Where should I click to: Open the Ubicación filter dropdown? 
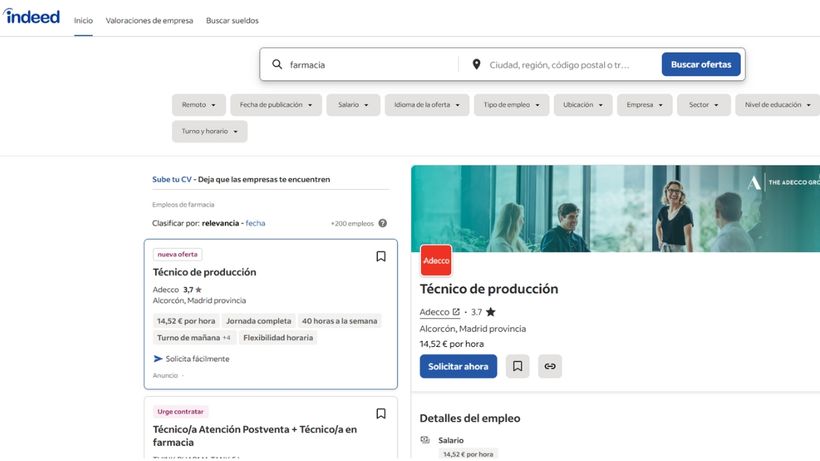coord(583,105)
